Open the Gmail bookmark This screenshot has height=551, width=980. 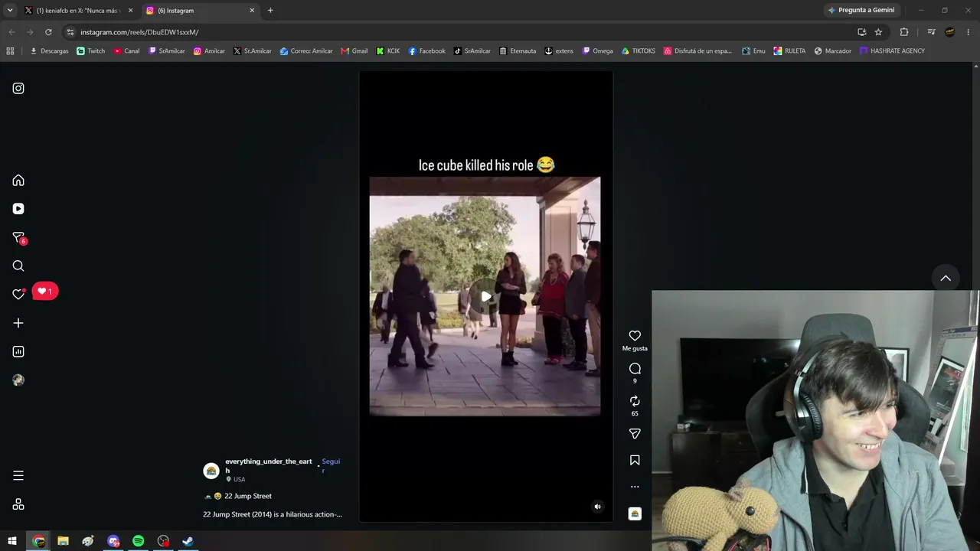pos(354,51)
